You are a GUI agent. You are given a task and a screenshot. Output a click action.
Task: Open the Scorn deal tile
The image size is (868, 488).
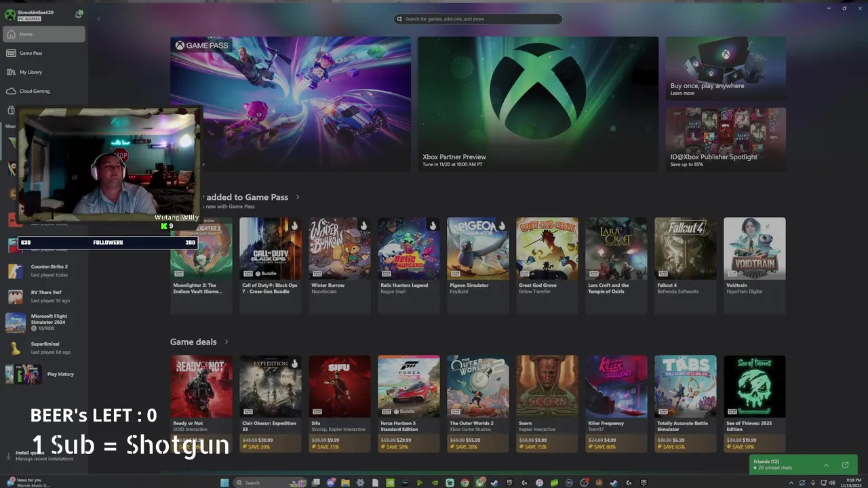(x=547, y=403)
